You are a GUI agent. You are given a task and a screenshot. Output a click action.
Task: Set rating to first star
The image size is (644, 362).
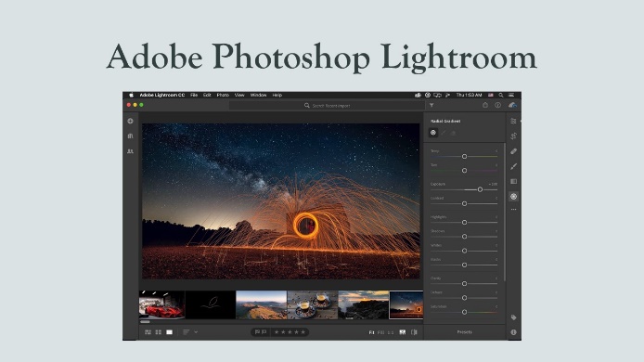(277, 332)
